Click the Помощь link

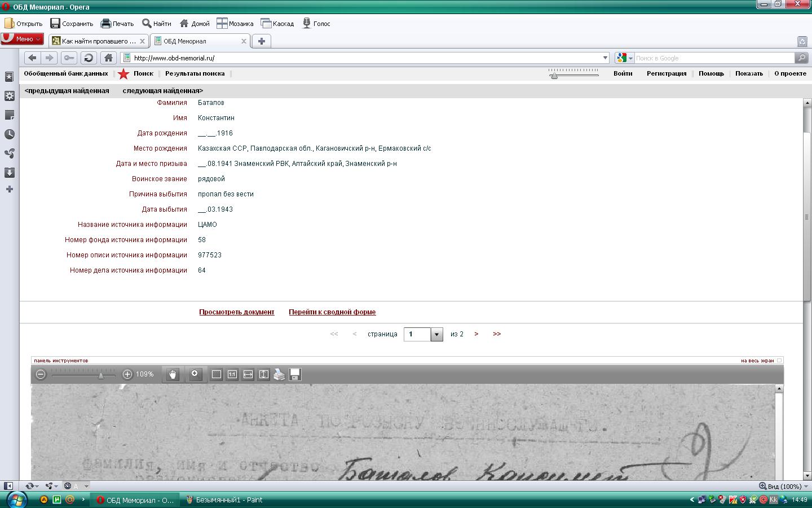tap(711, 73)
